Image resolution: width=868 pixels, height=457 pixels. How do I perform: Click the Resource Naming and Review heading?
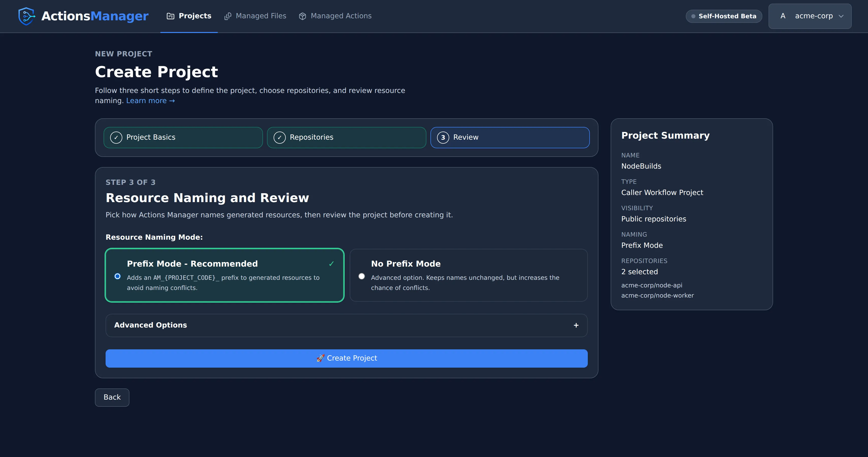click(x=208, y=198)
